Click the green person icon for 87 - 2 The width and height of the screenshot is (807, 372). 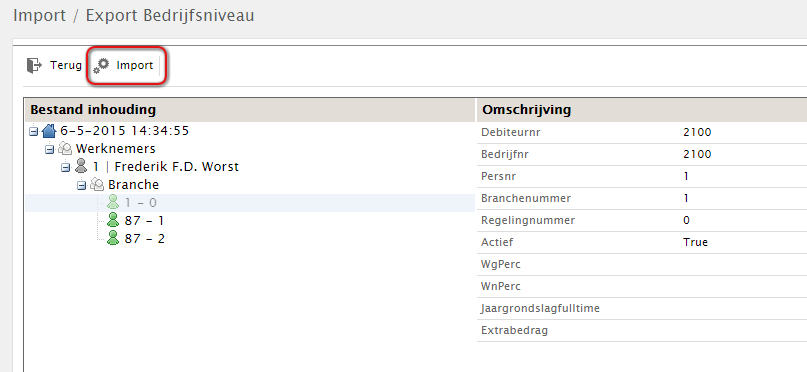113,239
